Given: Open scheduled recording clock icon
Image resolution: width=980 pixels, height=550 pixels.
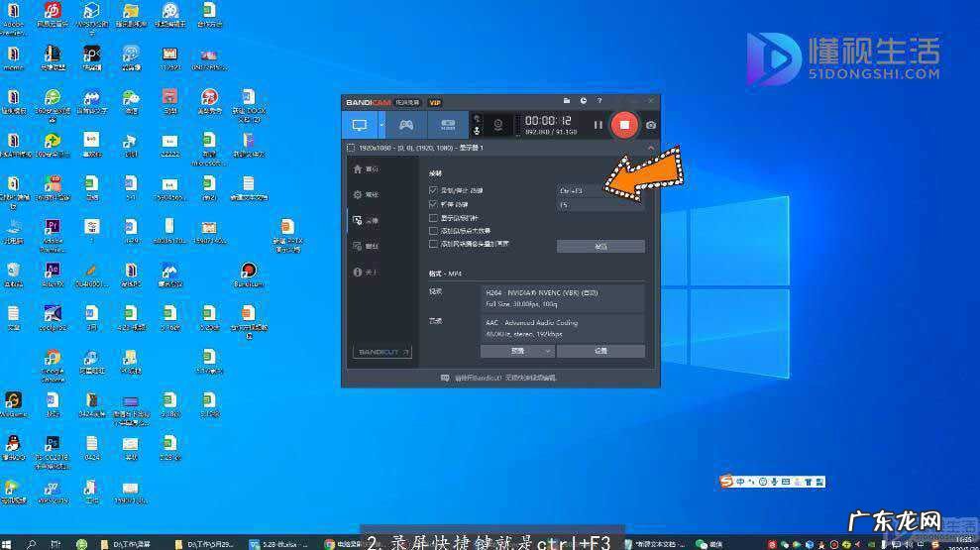Looking at the screenshot, I should 583,101.
